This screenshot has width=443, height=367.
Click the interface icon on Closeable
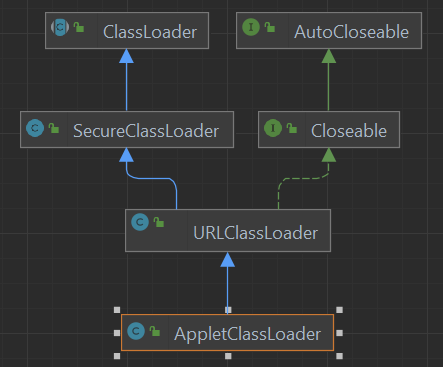point(273,128)
